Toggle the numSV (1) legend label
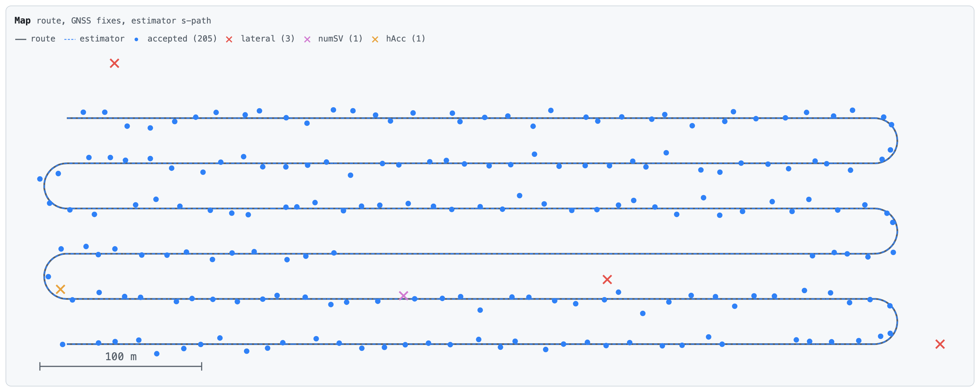 (341, 39)
